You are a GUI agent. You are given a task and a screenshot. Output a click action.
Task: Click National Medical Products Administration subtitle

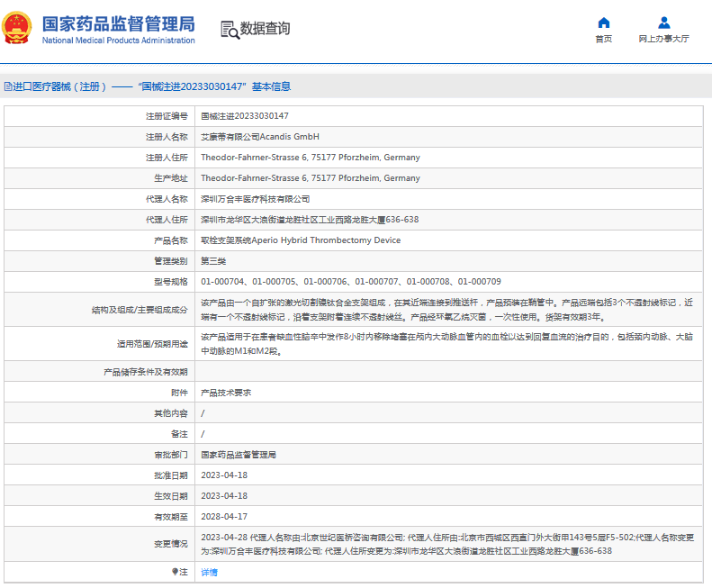click(119, 41)
